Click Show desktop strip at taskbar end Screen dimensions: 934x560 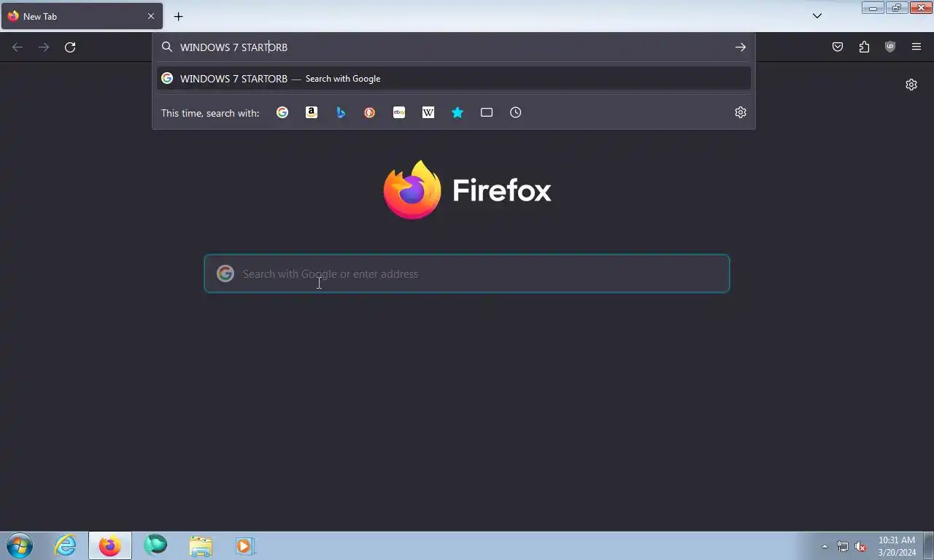[928, 546]
